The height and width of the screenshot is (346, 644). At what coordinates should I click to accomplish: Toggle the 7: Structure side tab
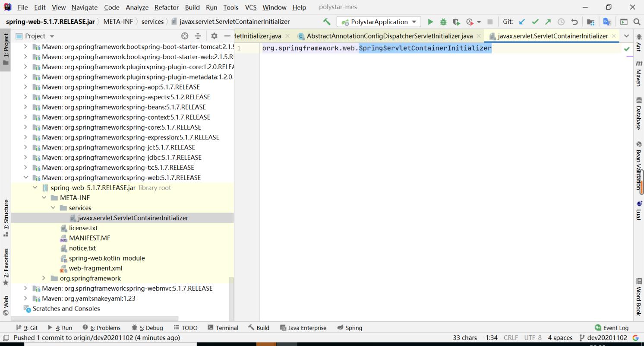6,219
